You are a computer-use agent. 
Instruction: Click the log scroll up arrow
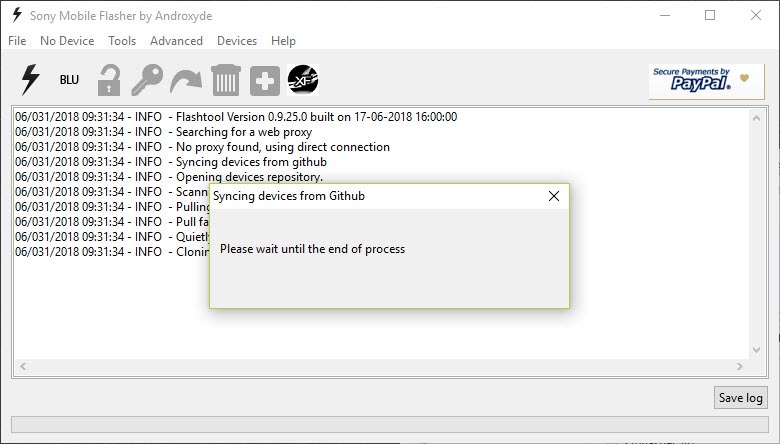756,118
